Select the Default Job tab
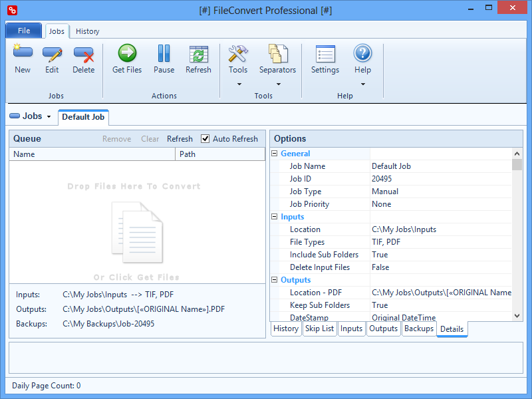Screen dimensions: 532x399 83,117
